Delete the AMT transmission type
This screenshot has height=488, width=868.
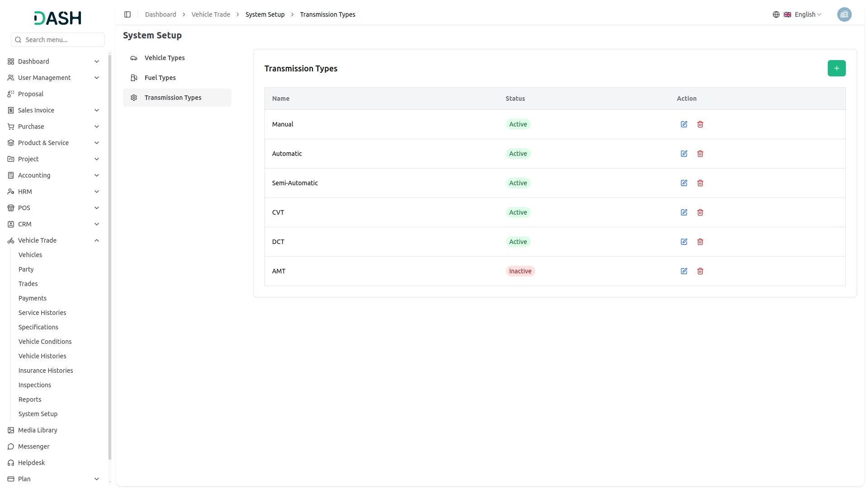[x=700, y=271]
